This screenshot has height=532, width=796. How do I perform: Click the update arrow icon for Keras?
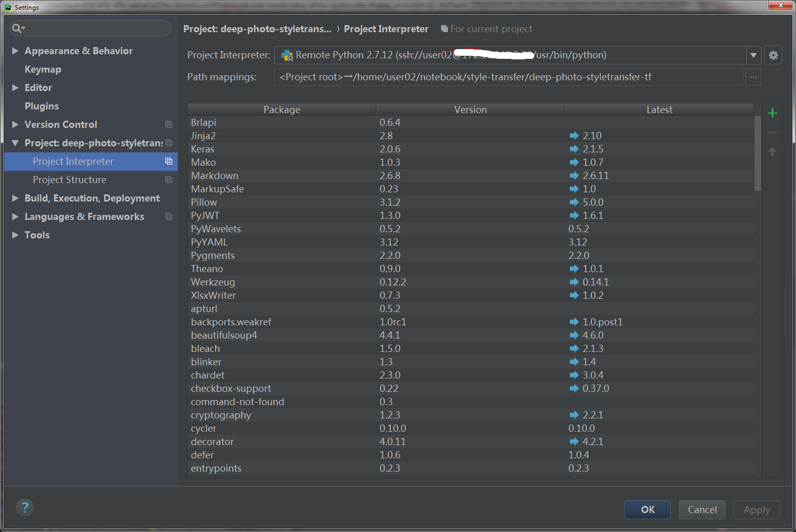tap(574, 149)
